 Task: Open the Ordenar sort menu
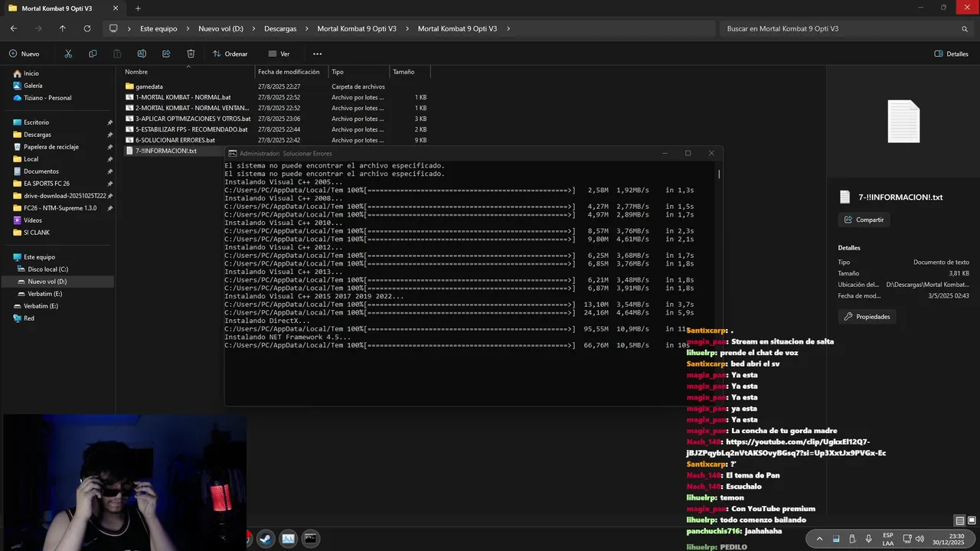point(230,54)
